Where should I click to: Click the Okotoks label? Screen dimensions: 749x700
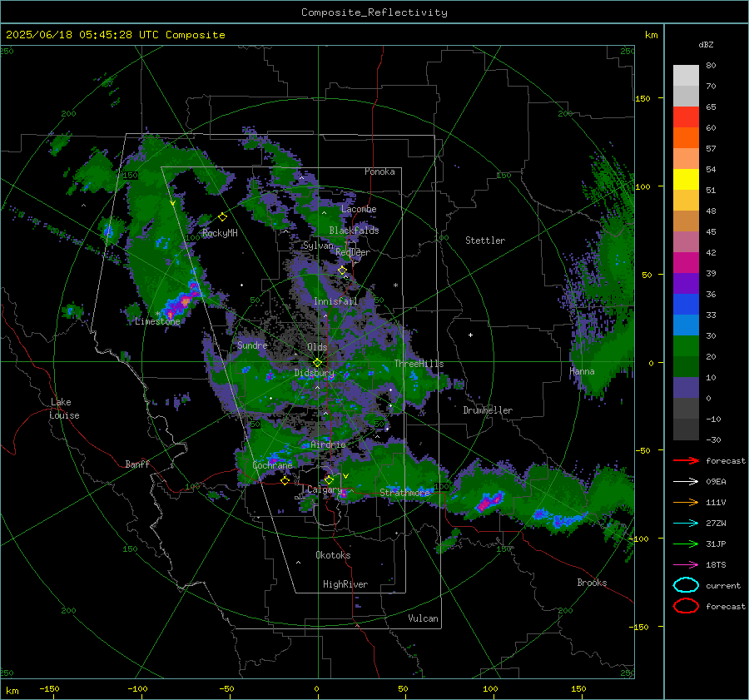click(x=333, y=555)
